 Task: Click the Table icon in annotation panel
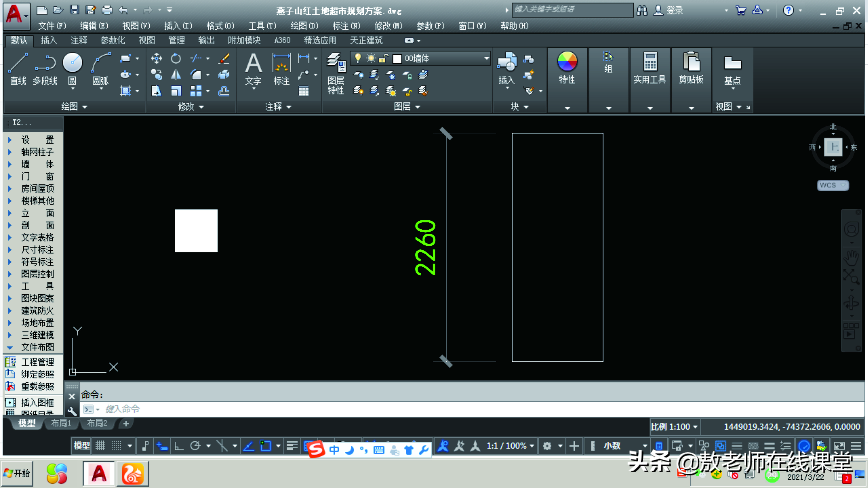click(x=304, y=91)
